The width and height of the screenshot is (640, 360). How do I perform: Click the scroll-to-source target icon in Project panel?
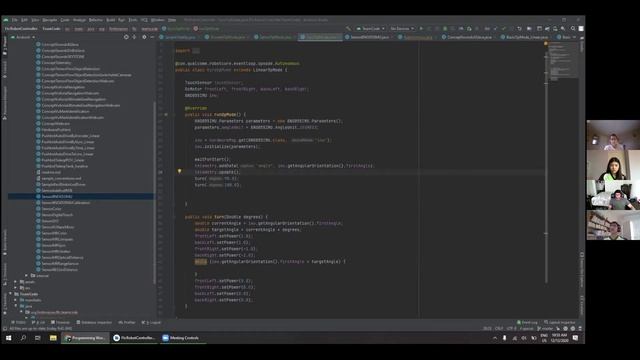126,37
